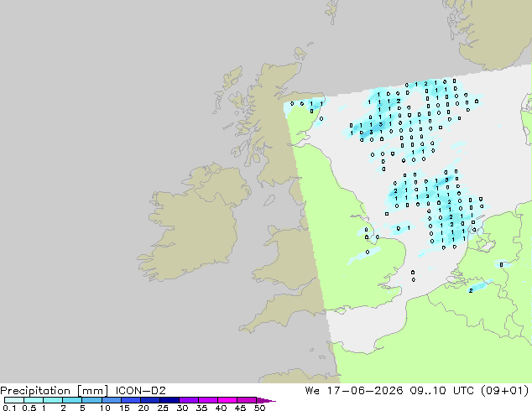
Task: Click the 0.5–1 mm legend swatch
Action: [x=34, y=400]
